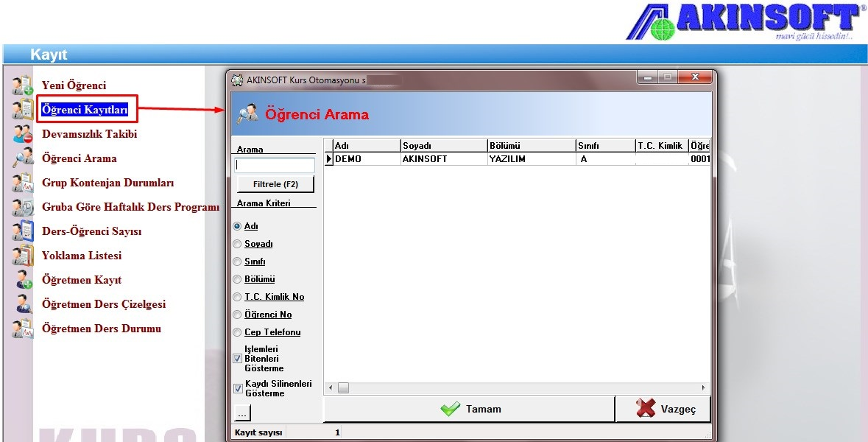Image resolution: width=868 pixels, height=442 pixels.
Task: Click the grid's right scroll arrow
Action: (x=704, y=388)
